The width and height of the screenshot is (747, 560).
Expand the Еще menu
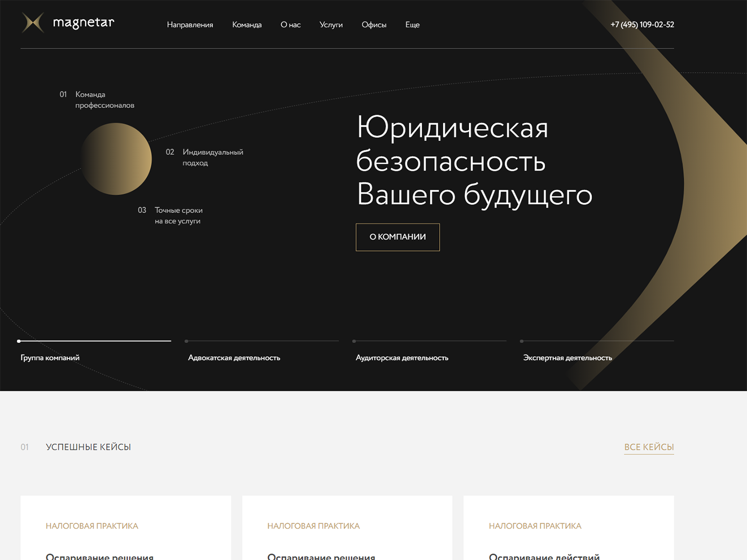click(x=412, y=25)
